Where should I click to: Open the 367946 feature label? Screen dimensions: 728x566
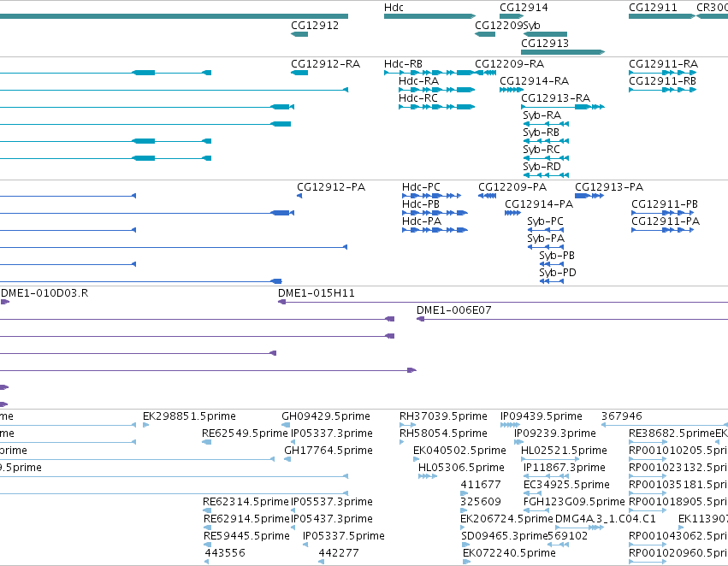pos(622,416)
